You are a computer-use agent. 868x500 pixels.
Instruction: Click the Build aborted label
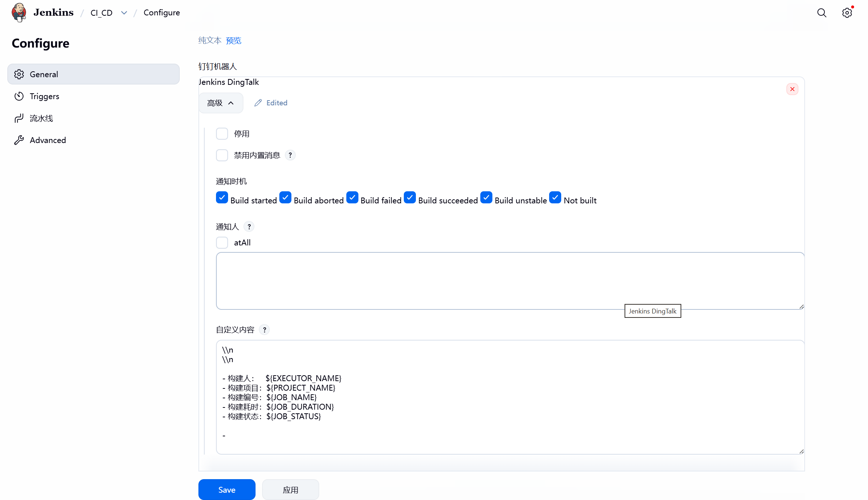(319, 200)
